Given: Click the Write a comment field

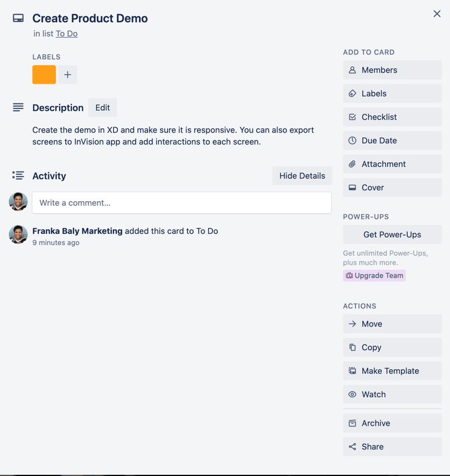Looking at the screenshot, I should tap(182, 203).
